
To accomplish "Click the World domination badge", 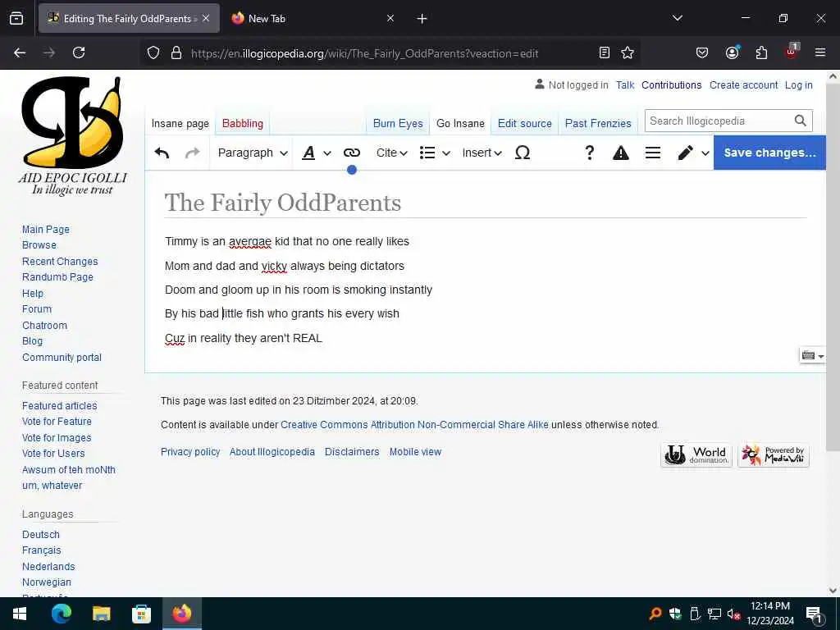I will (696, 455).
